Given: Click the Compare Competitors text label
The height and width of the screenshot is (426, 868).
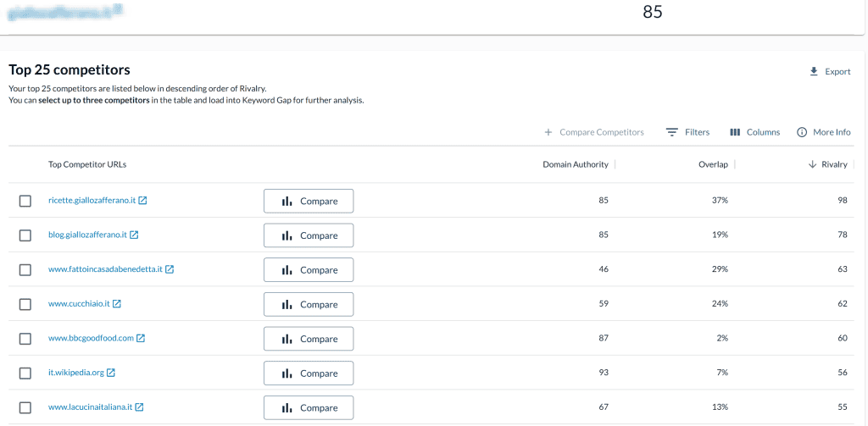Looking at the screenshot, I should pyautogui.click(x=602, y=132).
